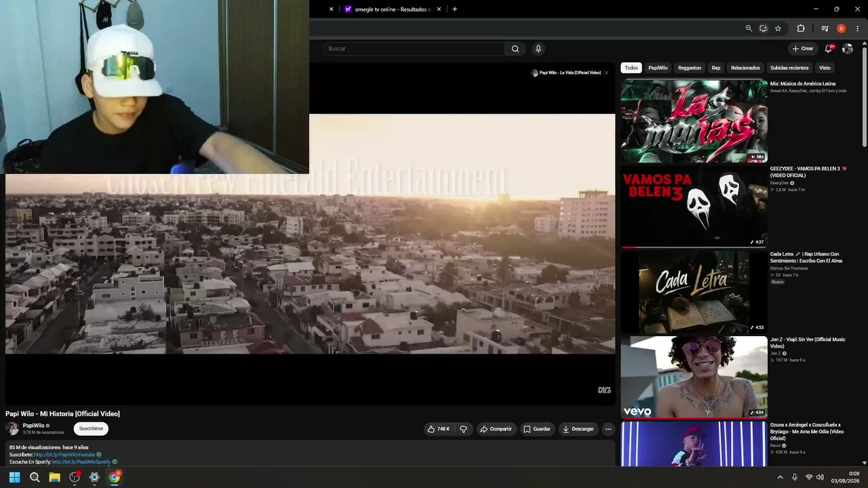Like the video showing 748 K
Screen dimensions: 868x488
pyautogui.click(x=438, y=429)
